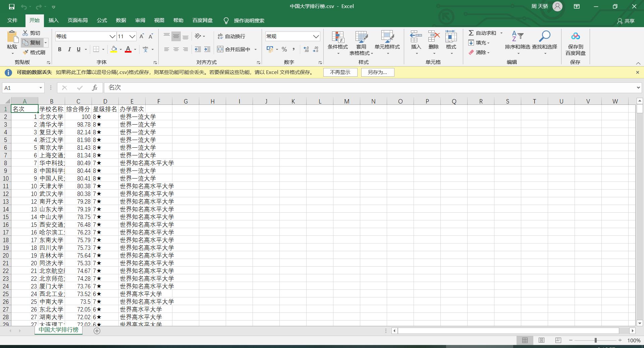Click the Fill (填充) button
The width and height of the screenshot is (644, 348).
tap(479, 43)
